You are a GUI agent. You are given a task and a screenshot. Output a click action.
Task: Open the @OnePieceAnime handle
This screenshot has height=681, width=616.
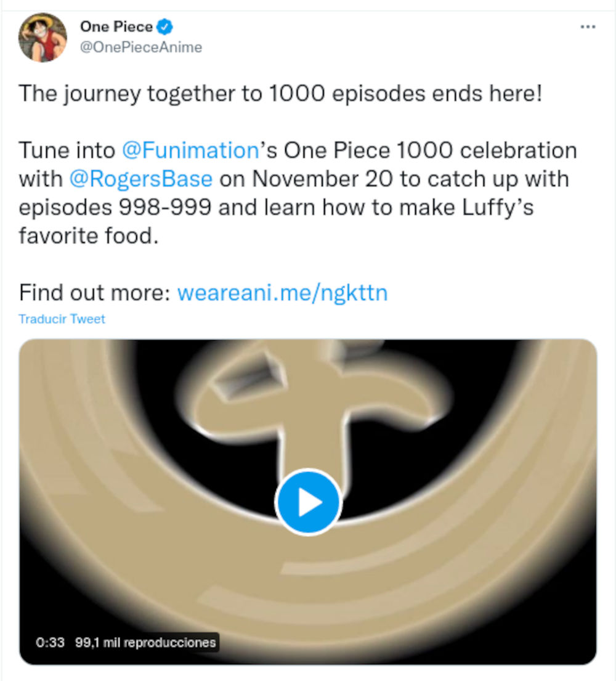click(141, 47)
